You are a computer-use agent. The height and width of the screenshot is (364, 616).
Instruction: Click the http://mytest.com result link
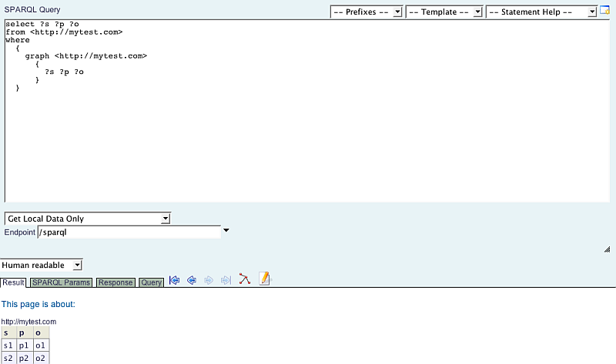tap(28, 322)
